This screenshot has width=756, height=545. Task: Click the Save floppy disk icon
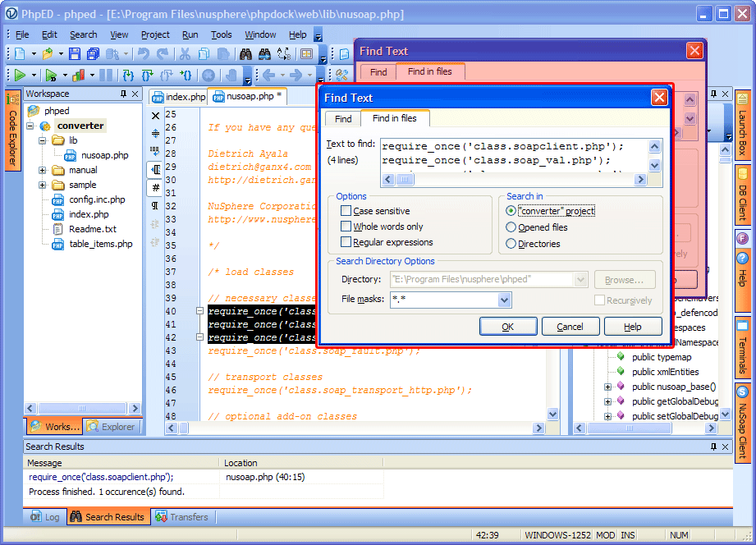pos(75,53)
